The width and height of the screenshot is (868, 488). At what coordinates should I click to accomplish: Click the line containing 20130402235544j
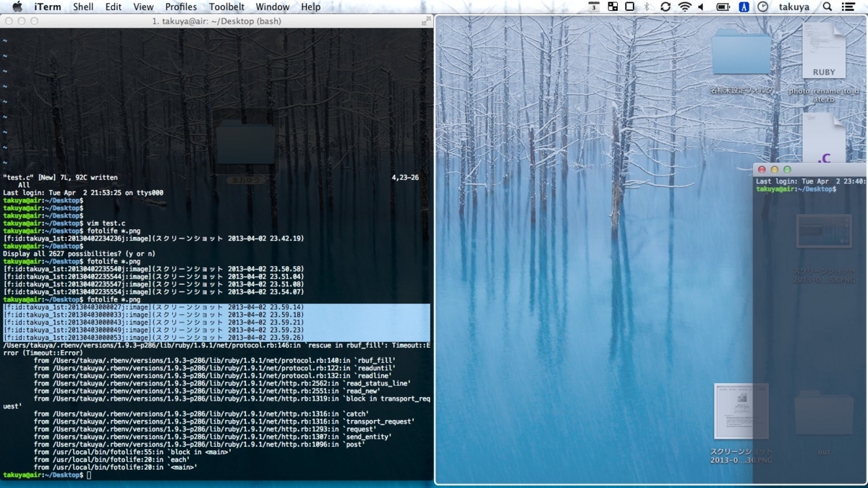(153, 277)
